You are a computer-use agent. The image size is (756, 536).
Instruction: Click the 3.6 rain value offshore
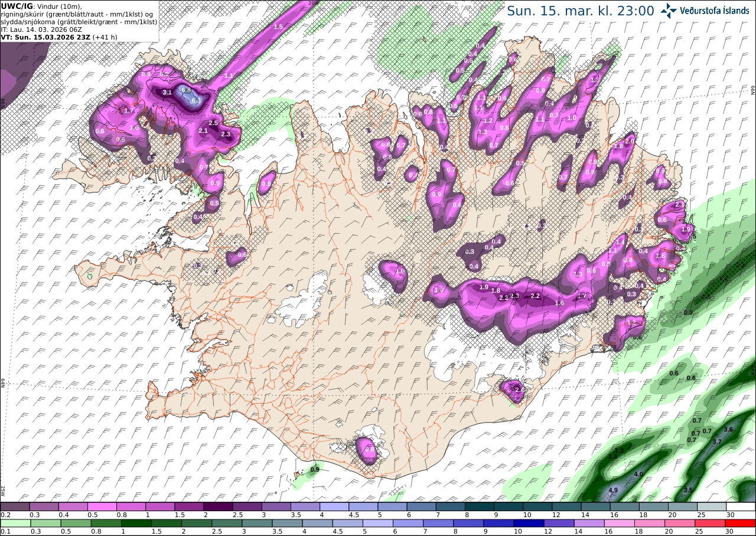[728, 429]
